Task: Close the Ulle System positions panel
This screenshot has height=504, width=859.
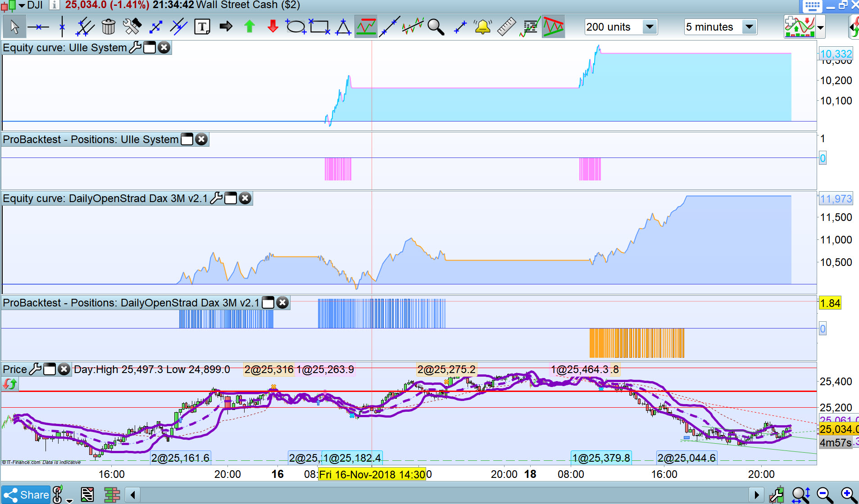Action: (x=201, y=139)
